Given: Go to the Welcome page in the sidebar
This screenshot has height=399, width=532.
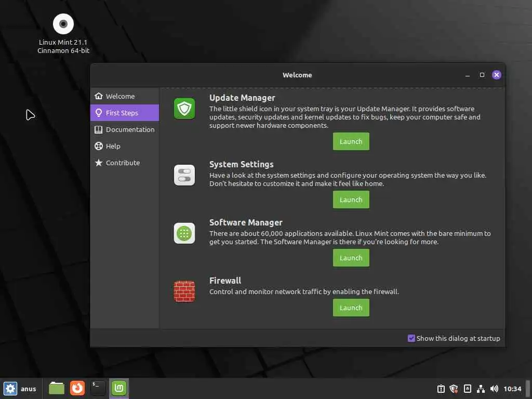Looking at the screenshot, I should [x=125, y=96].
